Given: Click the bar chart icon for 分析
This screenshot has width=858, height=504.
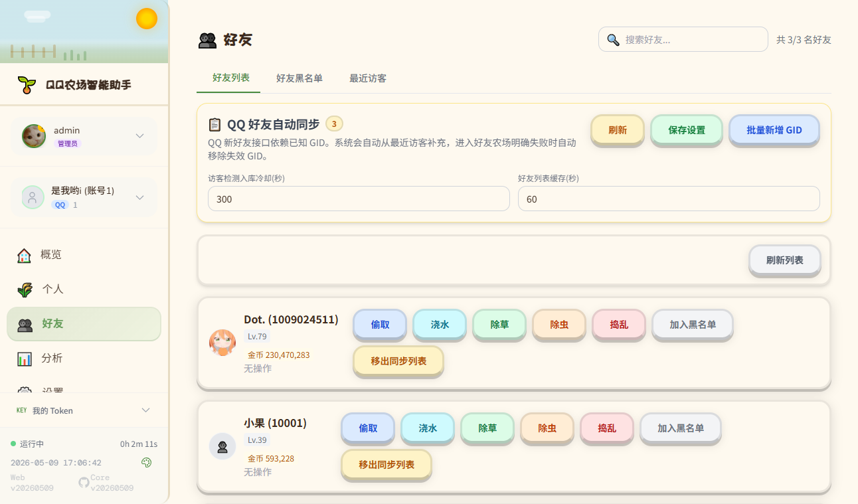Looking at the screenshot, I should [25, 359].
